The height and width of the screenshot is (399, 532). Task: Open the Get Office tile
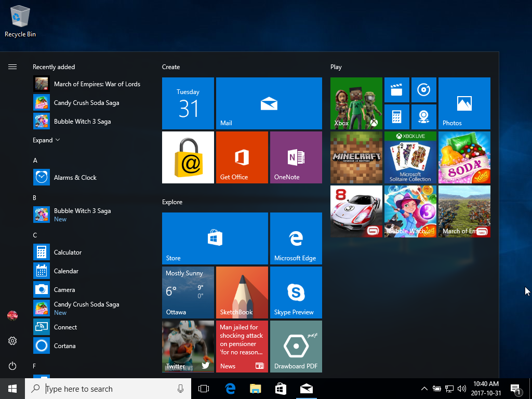click(x=242, y=157)
